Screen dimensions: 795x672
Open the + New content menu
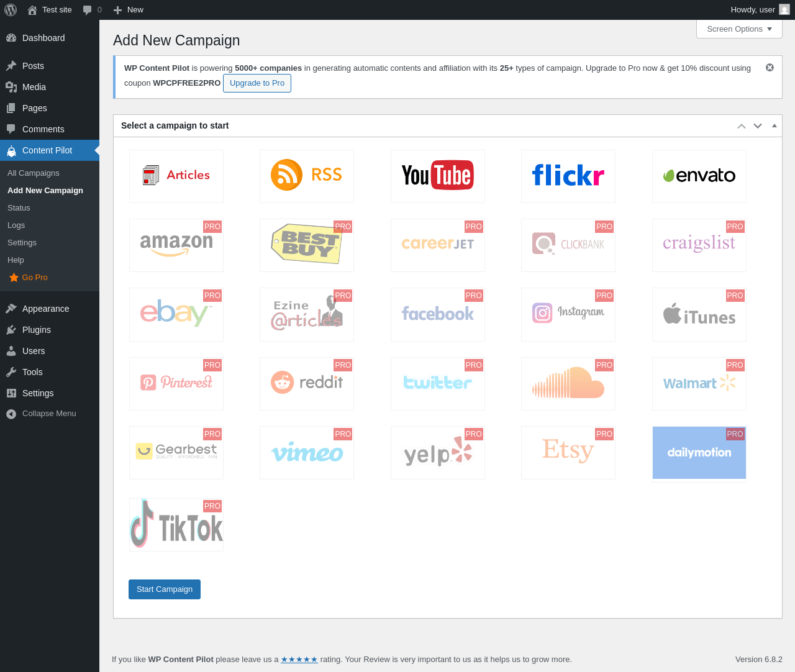point(128,10)
